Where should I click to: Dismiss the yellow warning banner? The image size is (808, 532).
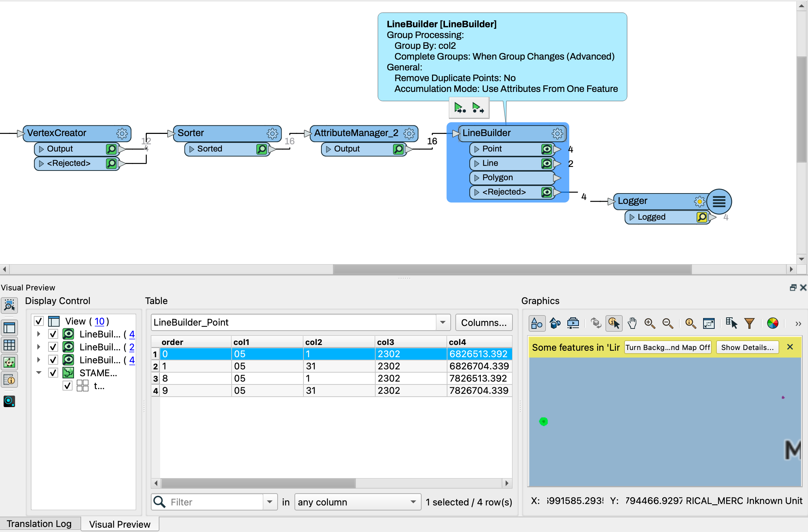(x=790, y=347)
